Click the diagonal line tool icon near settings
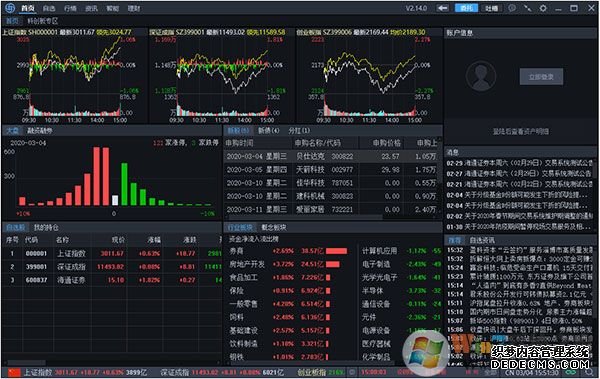Image resolution: width=600 pixels, height=379 pixels. 528,8
